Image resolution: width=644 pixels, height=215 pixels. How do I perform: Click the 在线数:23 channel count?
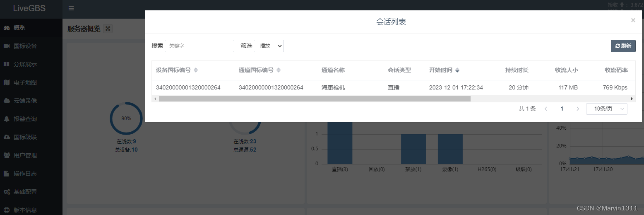click(x=245, y=141)
